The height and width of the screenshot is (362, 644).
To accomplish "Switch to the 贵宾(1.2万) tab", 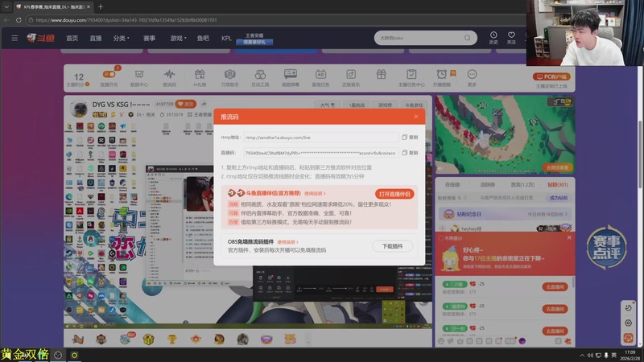I will tap(522, 185).
